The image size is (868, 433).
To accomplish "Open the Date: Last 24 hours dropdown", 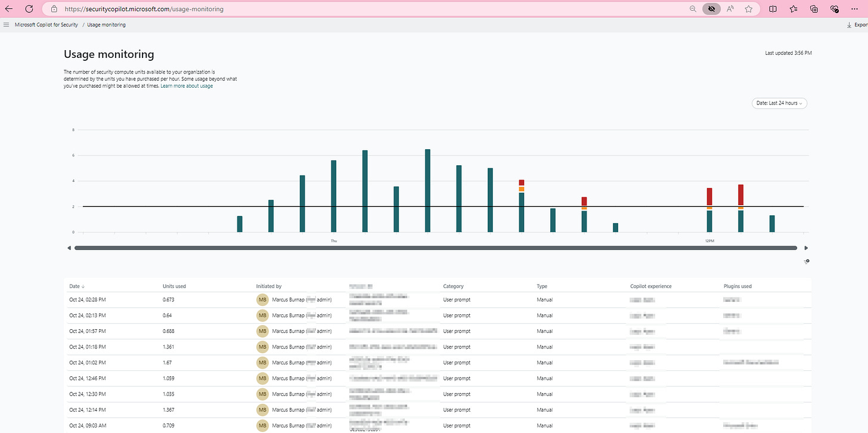I will (x=779, y=103).
